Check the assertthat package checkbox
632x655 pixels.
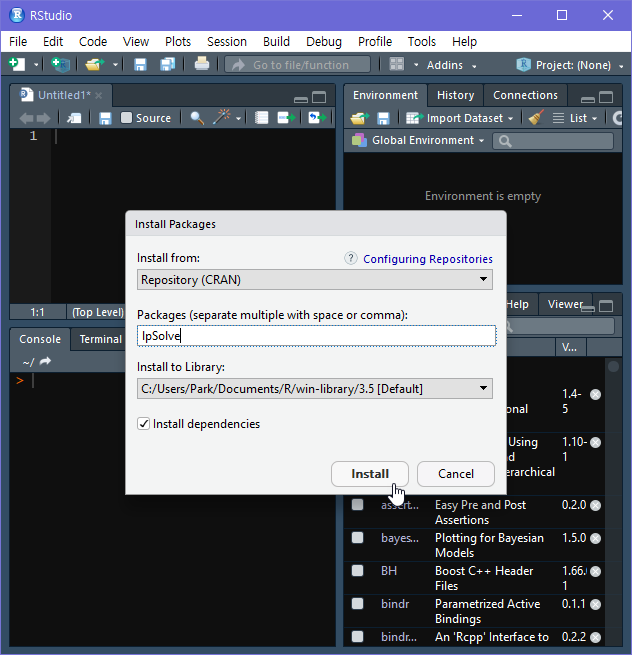(x=357, y=505)
